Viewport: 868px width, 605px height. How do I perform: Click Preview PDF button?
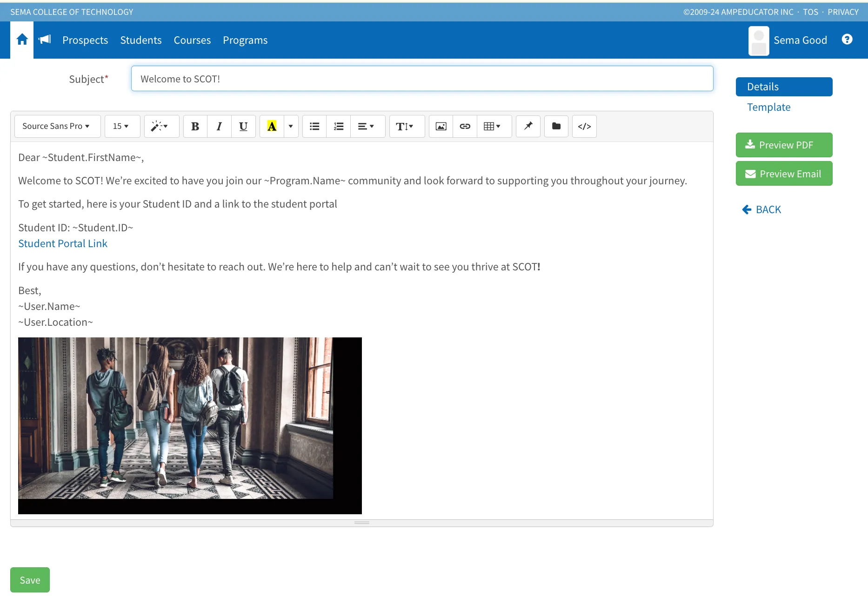tap(784, 145)
